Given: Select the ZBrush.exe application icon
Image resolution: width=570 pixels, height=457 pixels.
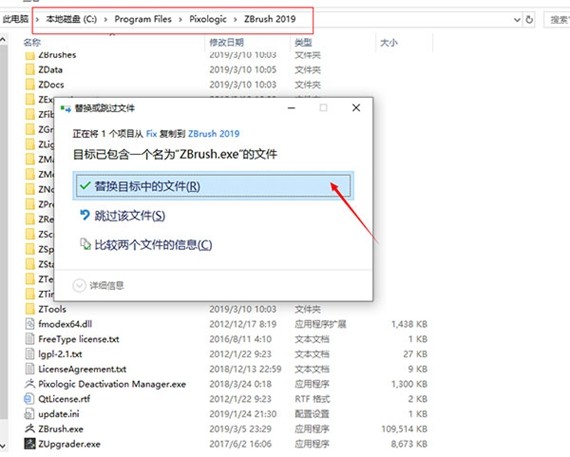Looking at the screenshot, I should click(x=30, y=428).
